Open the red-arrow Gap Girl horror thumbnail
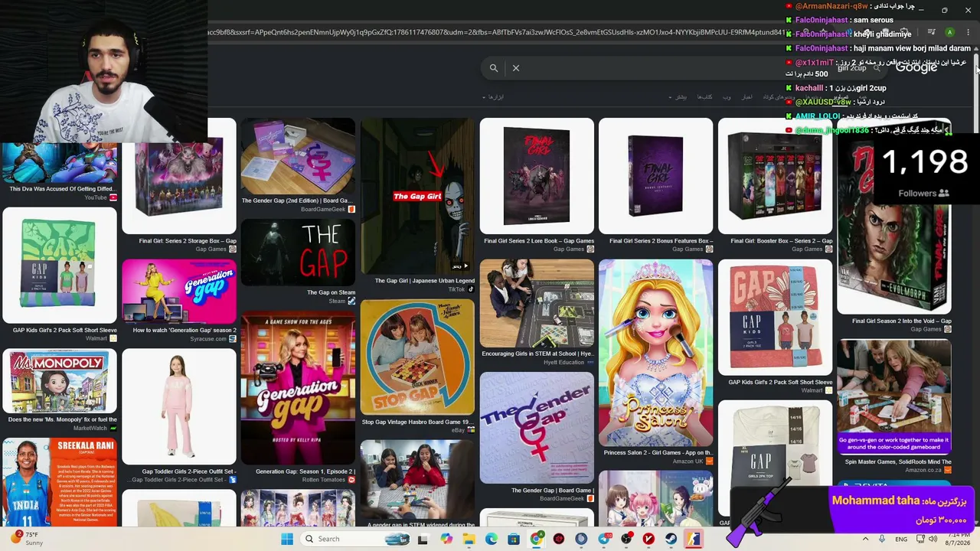 [417, 196]
